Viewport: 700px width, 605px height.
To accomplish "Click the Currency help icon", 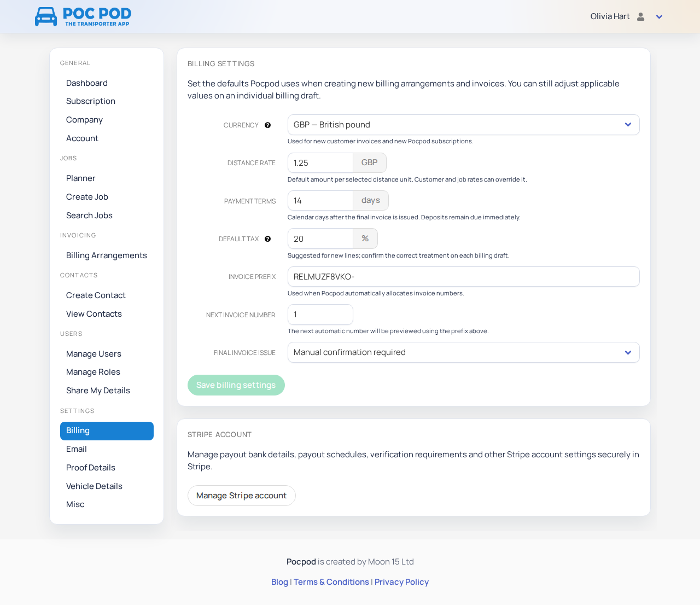I will [x=268, y=125].
